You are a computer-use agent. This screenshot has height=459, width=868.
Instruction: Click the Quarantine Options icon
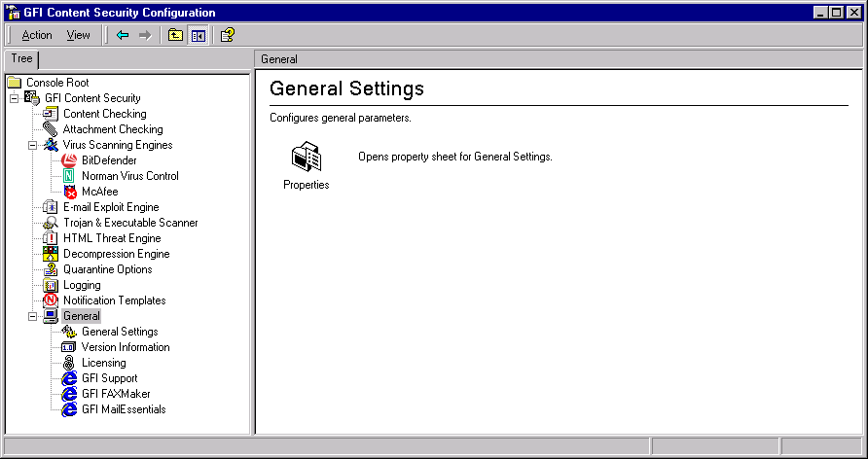coord(51,269)
